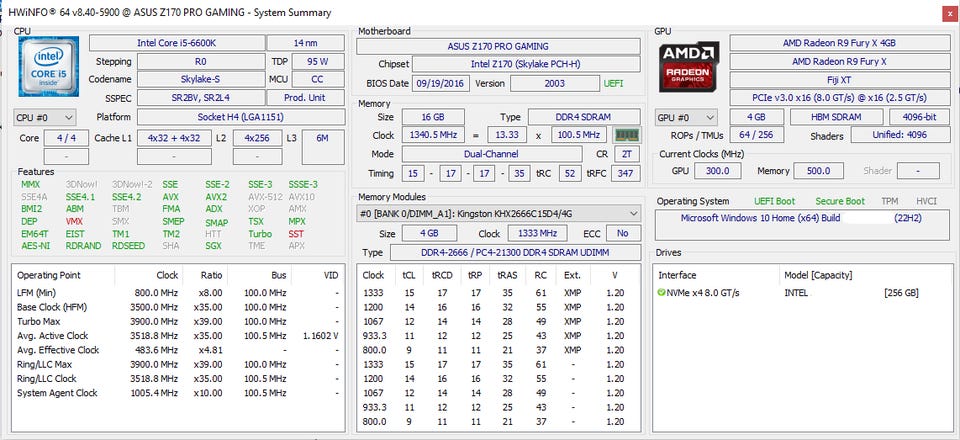This screenshot has width=960, height=440.
Task: Click the green UEFI label beside BIOS version
Action: coord(613,83)
